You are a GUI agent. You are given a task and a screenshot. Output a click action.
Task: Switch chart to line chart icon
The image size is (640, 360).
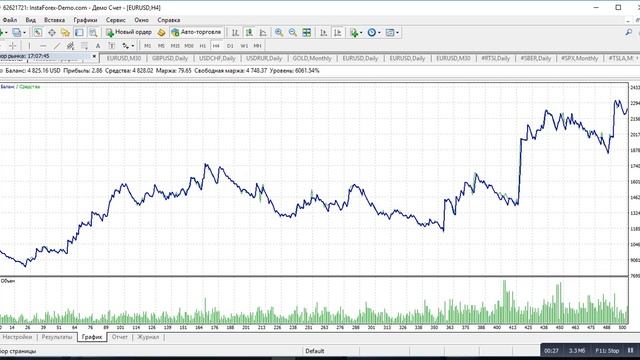point(263,32)
